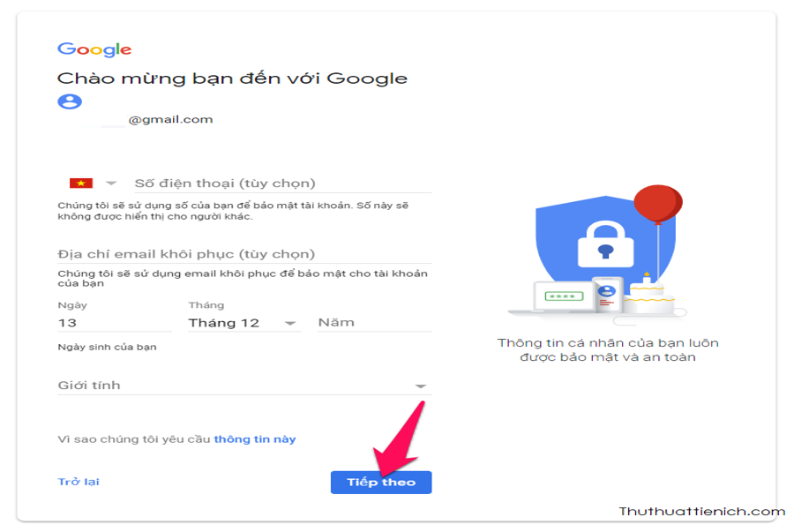Click the Thuthuattienich.com watermark
Image resolution: width=794 pixels, height=532 pixels.
tap(702, 511)
